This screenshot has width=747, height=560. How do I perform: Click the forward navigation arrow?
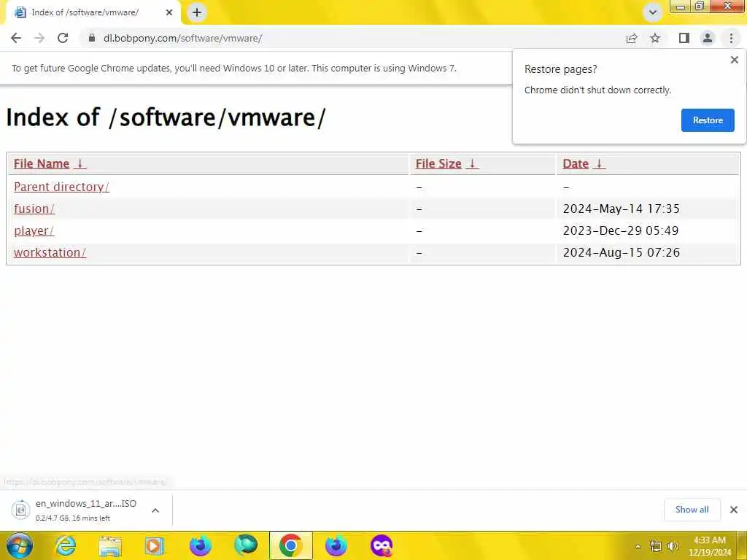click(39, 38)
